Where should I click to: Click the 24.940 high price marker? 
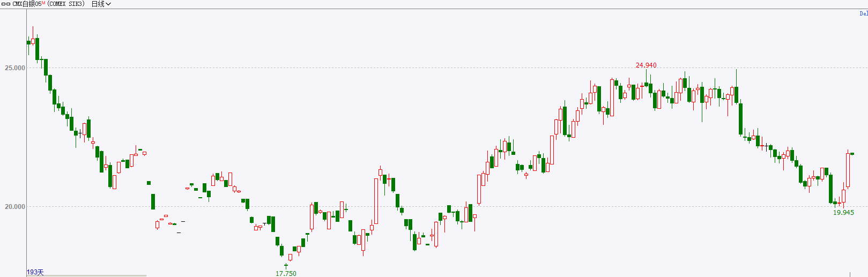(646, 65)
